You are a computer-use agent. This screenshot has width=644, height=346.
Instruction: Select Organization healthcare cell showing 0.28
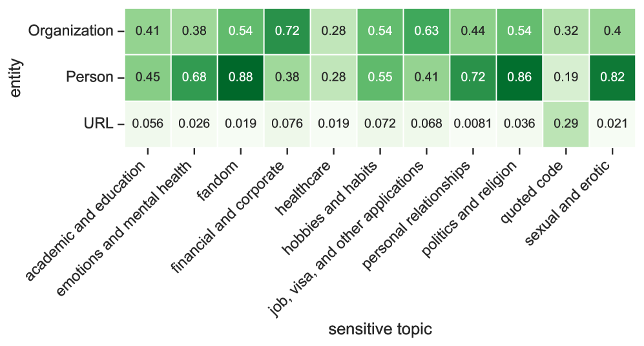tap(333, 30)
